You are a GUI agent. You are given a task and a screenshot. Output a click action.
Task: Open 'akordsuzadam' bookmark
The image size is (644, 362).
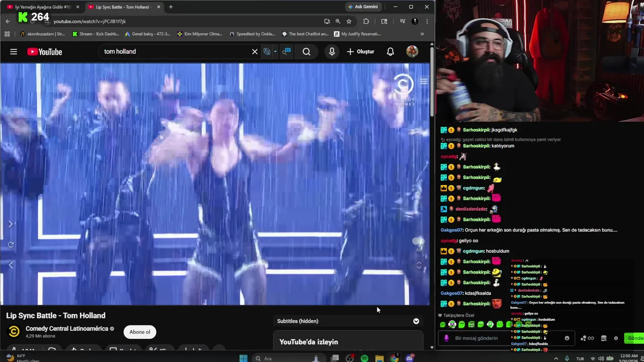(x=43, y=34)
